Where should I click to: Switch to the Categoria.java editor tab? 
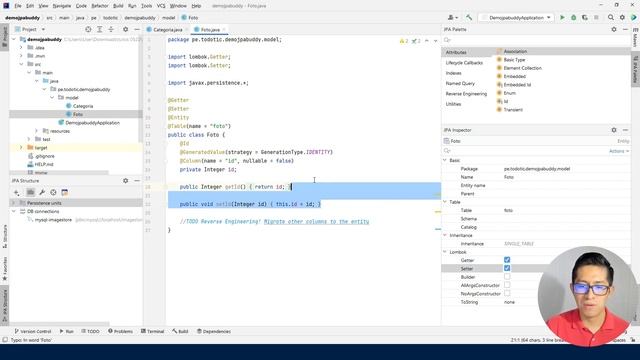click(x=167, y=30)
